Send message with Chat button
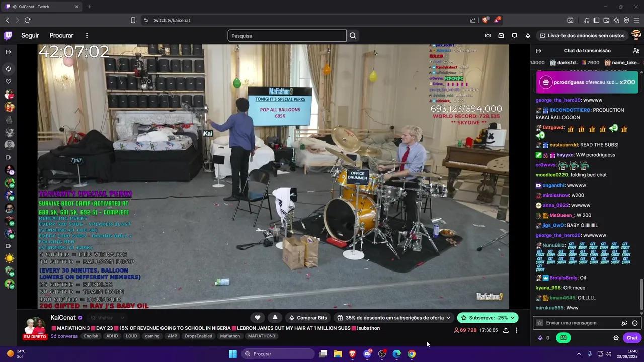This screenshot has width=644, height=362. tap(632, 338)
